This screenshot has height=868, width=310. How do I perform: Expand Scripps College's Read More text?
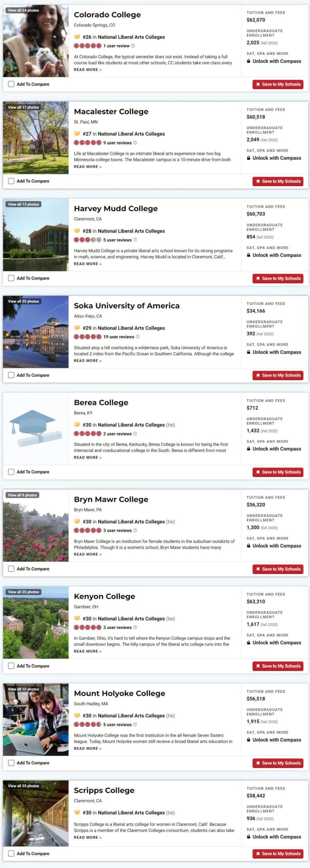(x=87, y=837)
